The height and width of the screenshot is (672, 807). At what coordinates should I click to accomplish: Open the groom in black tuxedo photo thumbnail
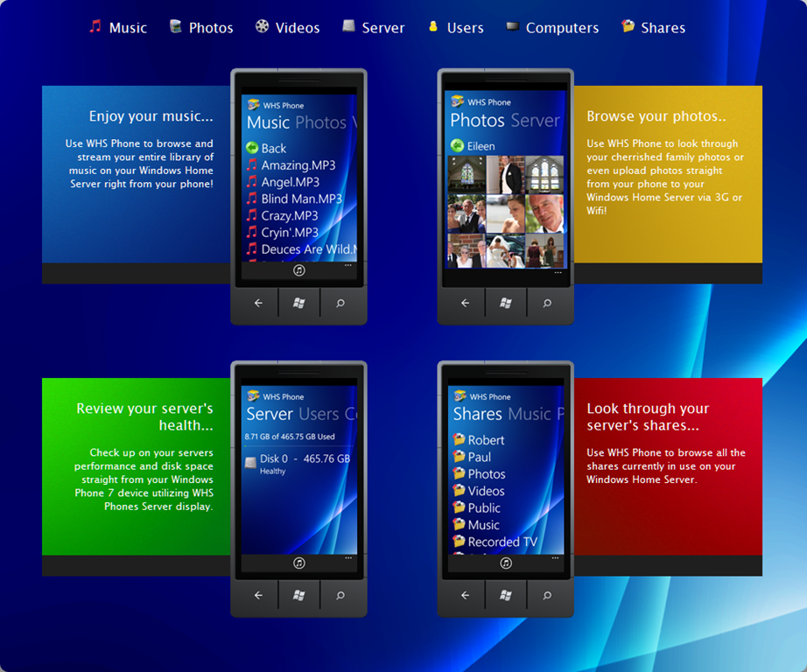(505, 174)
